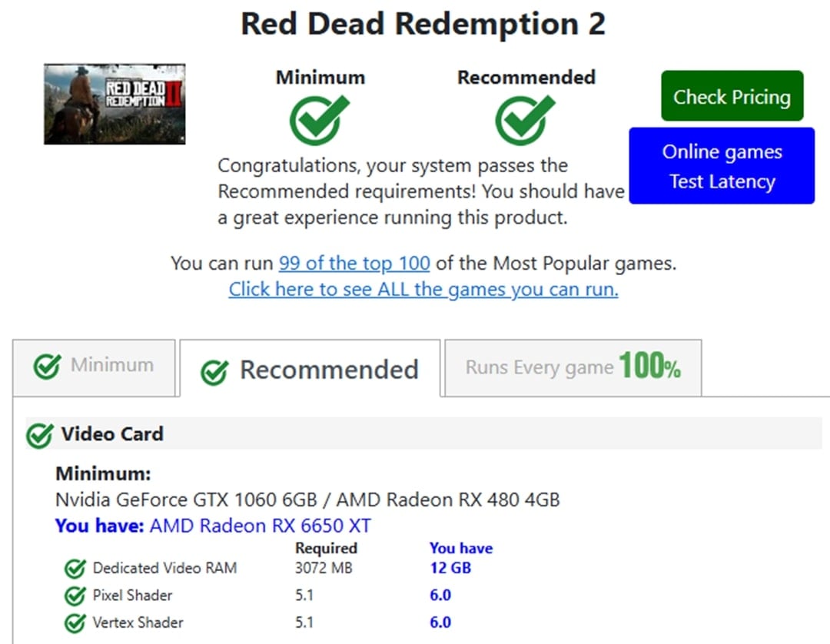Click the green checkmark under Minimum heading
This screenshot has height=644, width=830.
[319, 120]
